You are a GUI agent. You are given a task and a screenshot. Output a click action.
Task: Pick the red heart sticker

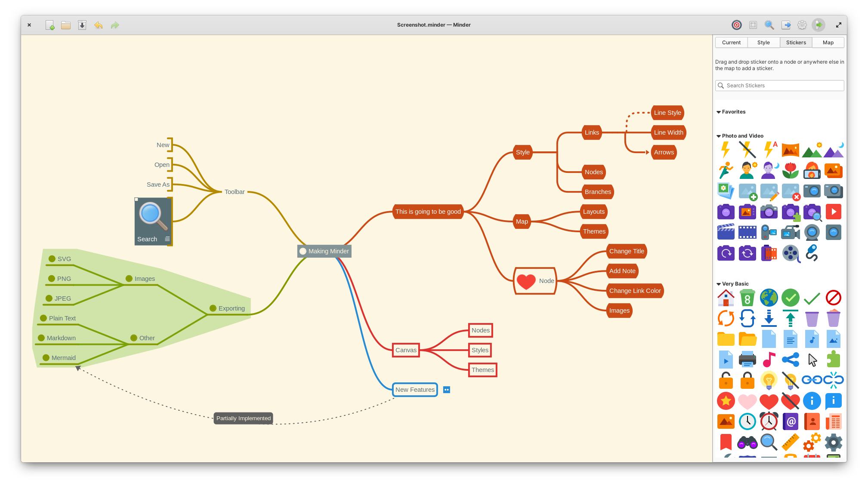[x=769, y=401]
